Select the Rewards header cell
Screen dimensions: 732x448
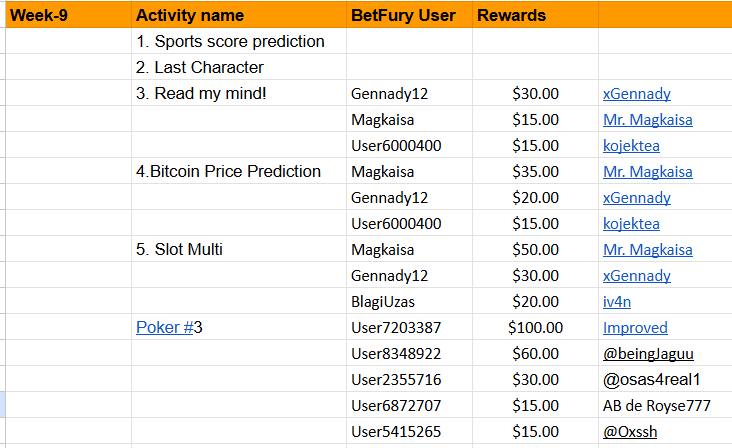[535, 15]
